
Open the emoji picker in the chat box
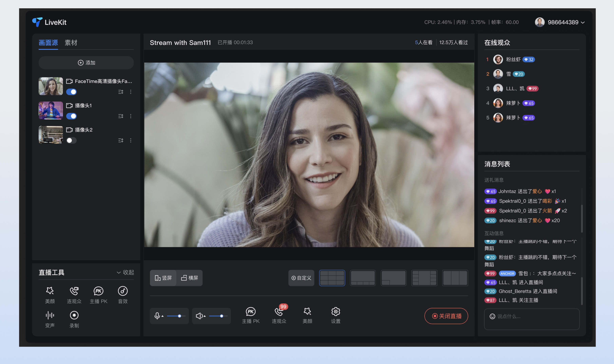[x=492, y=316]
